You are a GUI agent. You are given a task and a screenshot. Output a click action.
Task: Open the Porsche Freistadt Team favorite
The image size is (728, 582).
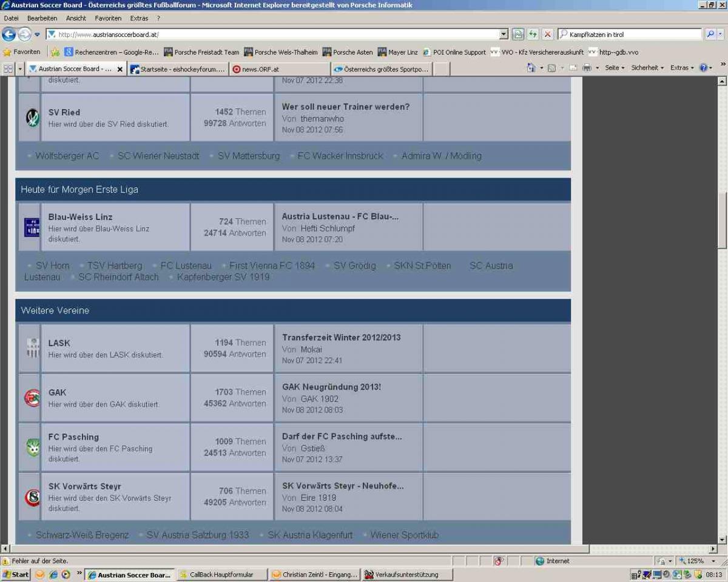click(201, 52)
